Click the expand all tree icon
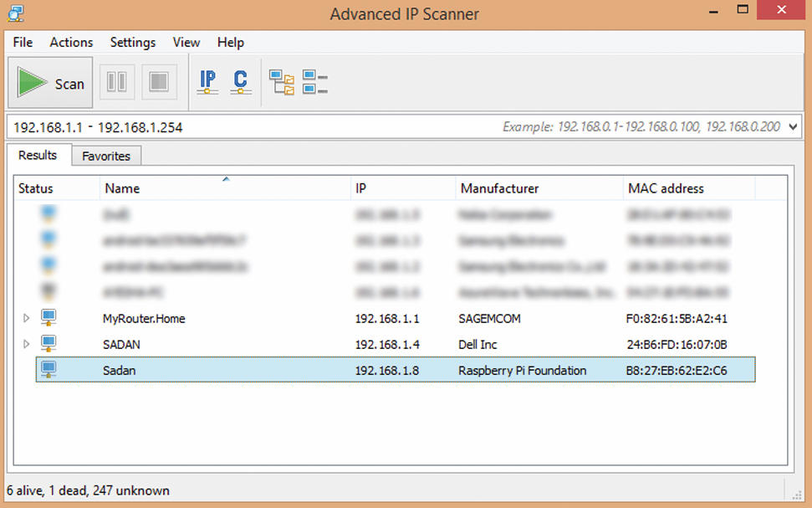This screenshot has width=812, height=508. (282, 82)
